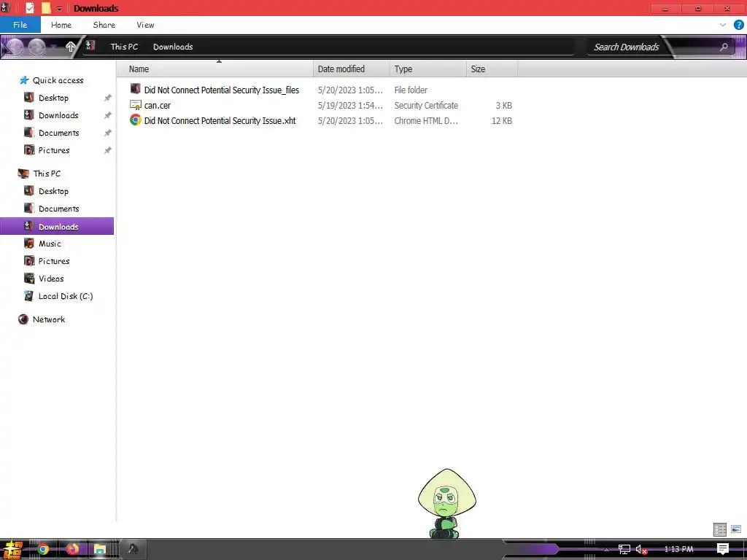Open the Share ribbon tab
Image resolution: width=747 pixels, height=560 pixels.
point(104,25)
